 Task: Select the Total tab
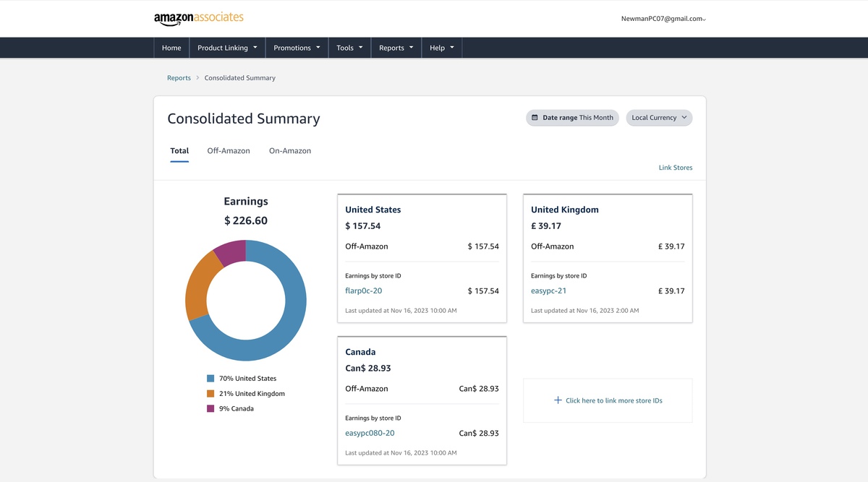click(x=179, y=151)
